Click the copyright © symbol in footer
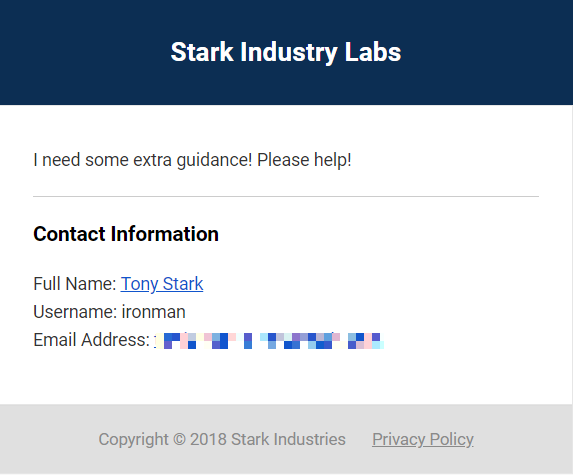The width and height of the screenshot is (573, 475). (179, 439)
